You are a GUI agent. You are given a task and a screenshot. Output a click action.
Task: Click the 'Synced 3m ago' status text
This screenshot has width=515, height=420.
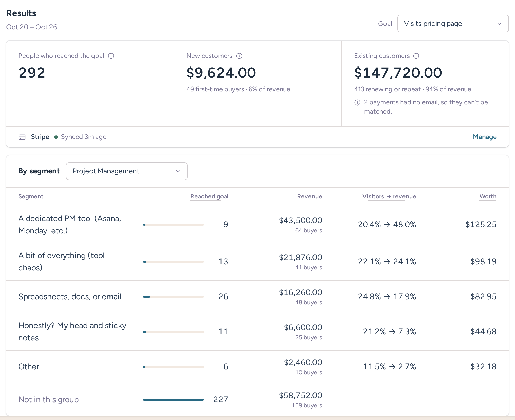(x=84, y=137)
